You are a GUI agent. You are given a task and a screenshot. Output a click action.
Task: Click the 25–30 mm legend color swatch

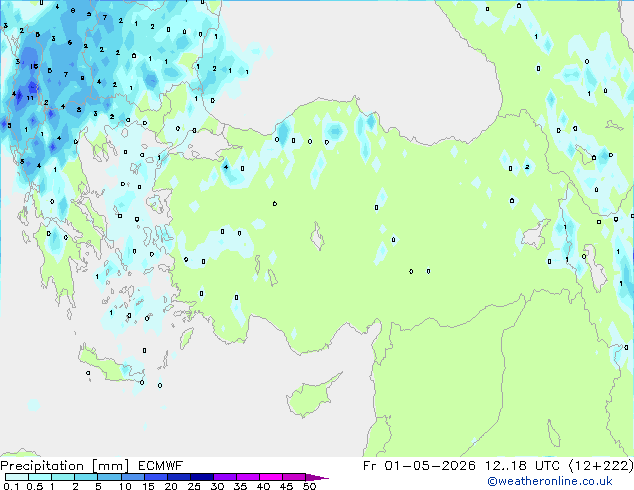point(201,477)
